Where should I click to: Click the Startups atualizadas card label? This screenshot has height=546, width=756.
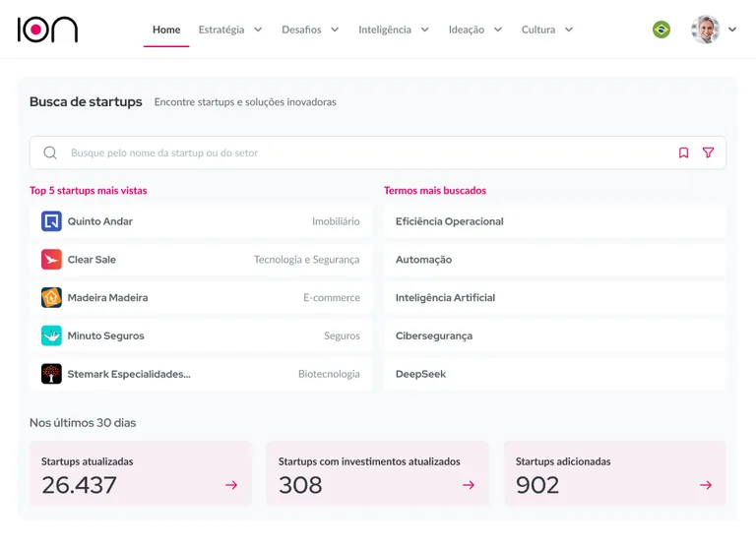click(x=88, y=461)
